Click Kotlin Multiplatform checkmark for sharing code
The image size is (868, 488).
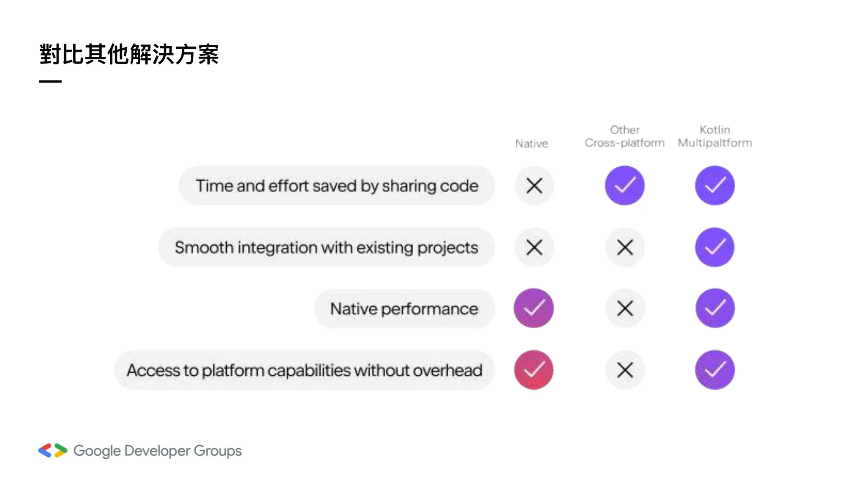tap(715, 186)
